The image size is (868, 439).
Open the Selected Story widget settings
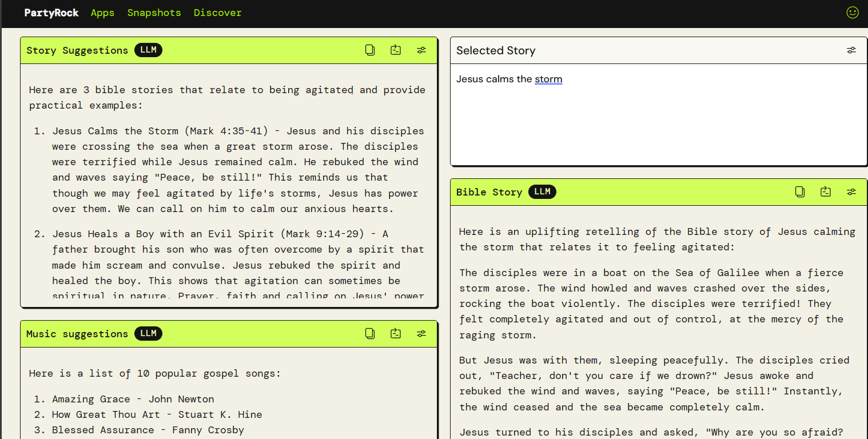point(851,50)
